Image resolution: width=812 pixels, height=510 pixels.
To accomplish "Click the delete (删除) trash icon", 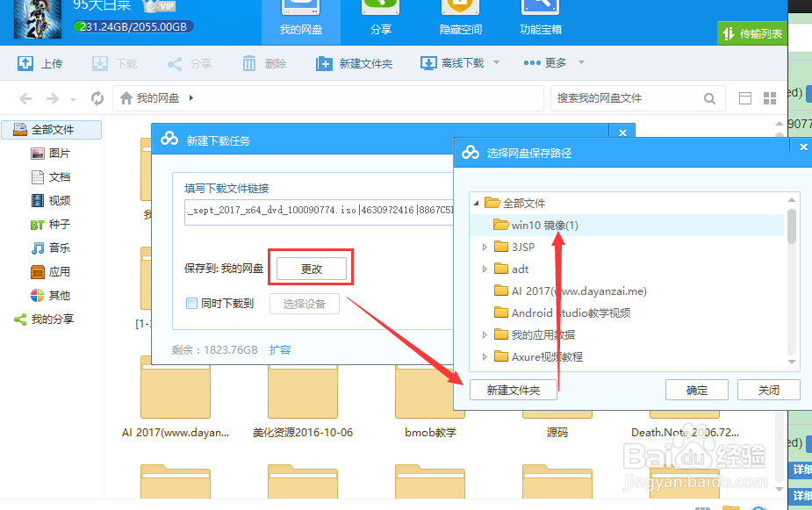I will tap(249, 63).
